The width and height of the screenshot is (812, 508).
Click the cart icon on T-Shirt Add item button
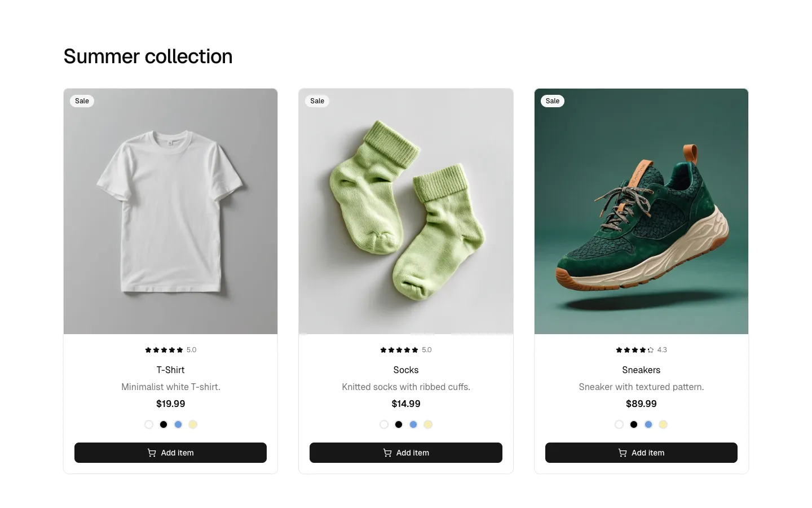151,453
